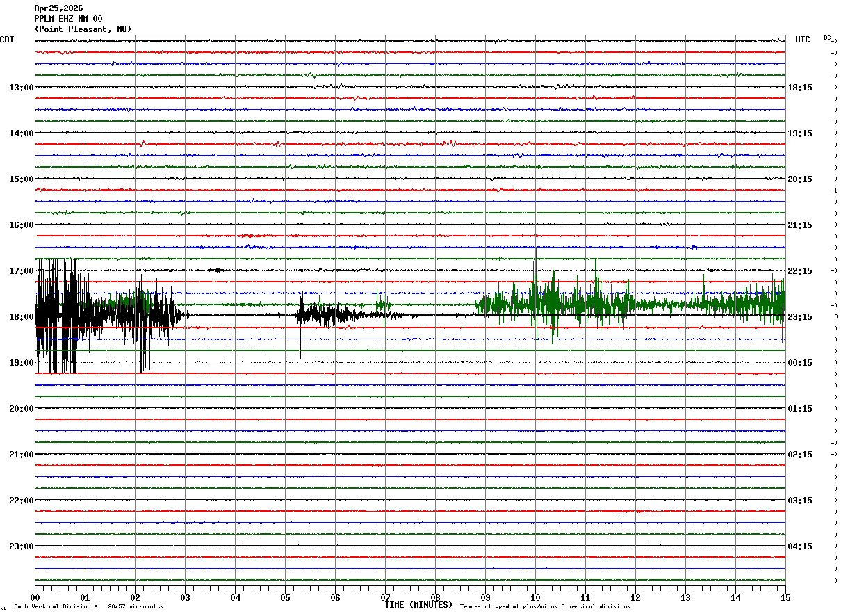Click the 17:00 CDT time label
841x616 pixels.
21,271
